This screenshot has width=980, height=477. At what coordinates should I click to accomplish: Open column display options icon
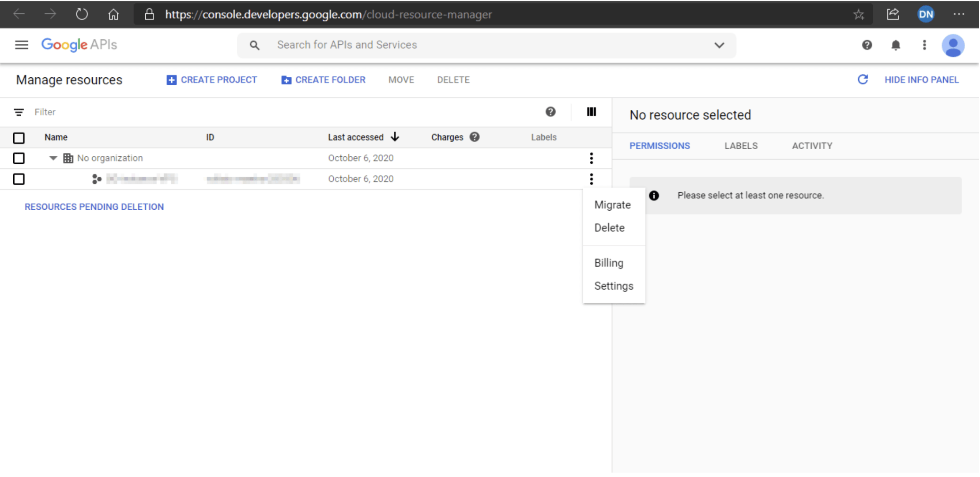pyautogui.click(x=591, y=112)
